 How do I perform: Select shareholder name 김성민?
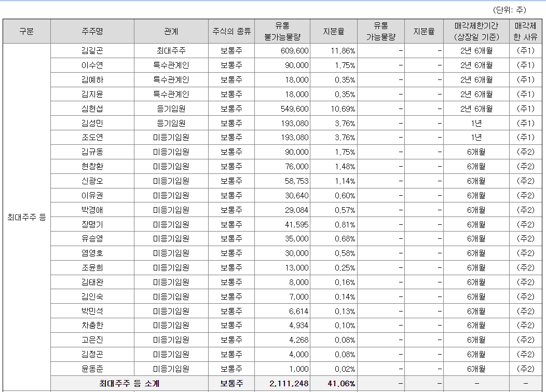pos(92,124)
